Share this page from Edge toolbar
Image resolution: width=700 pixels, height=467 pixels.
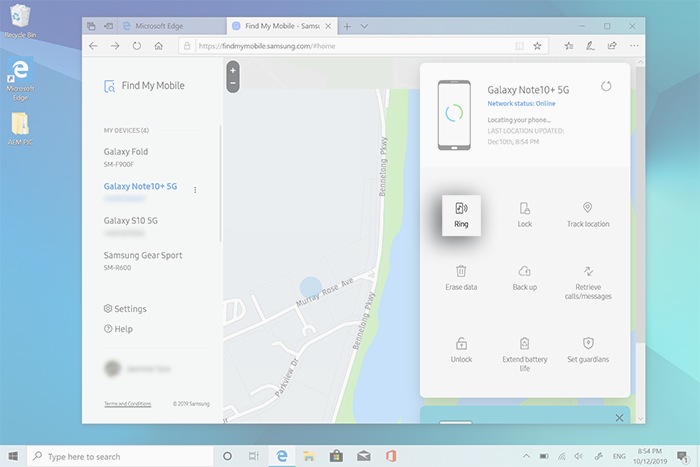point(612,46)
